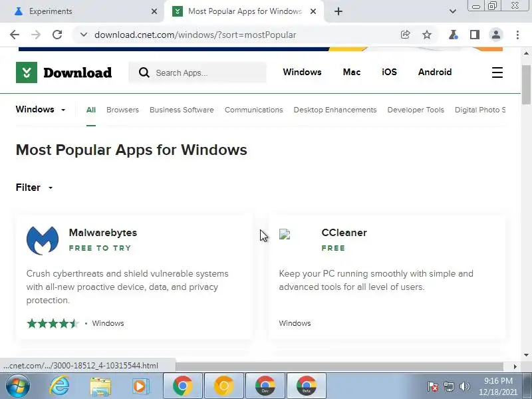This screenshot has height=399, width=532.
Task: Close the Most Popular Apps tab
Action: pos(313,11)
